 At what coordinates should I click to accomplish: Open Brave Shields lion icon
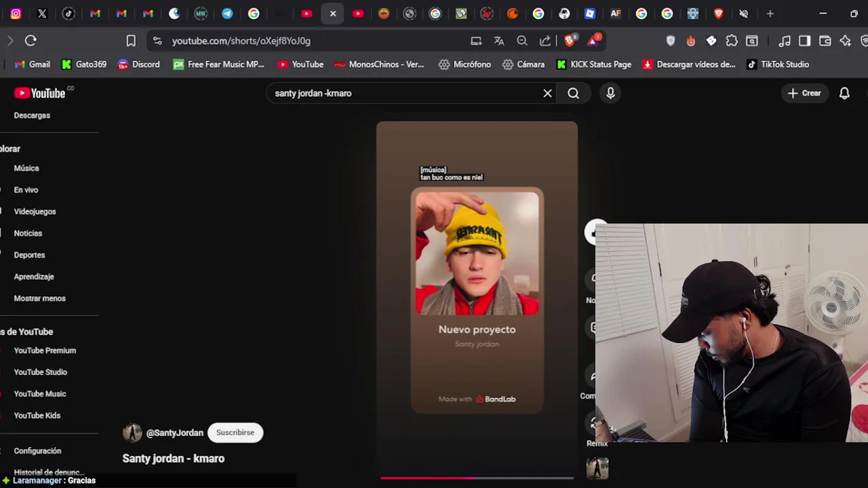[570, 41]
